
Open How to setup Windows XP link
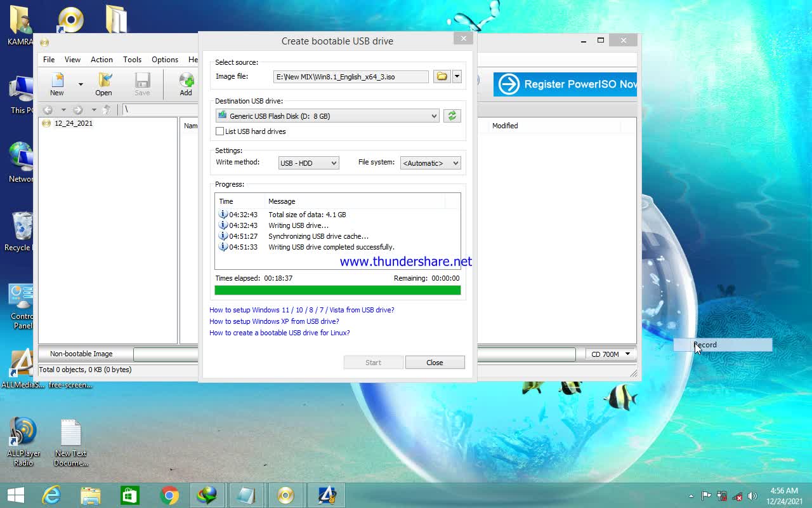click(x=274, y=321)
